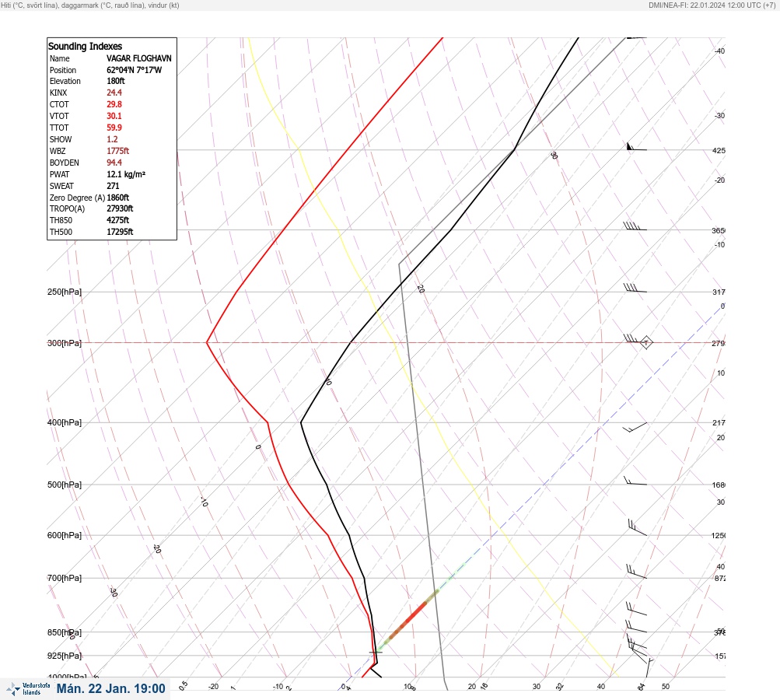Select the 500[hPa] pressure label

click(x=65, y=485)
